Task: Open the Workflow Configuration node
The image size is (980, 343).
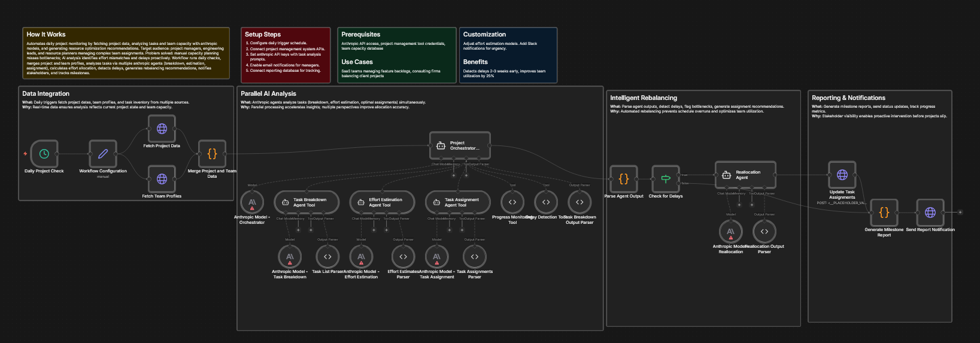Action: [103, 154]
